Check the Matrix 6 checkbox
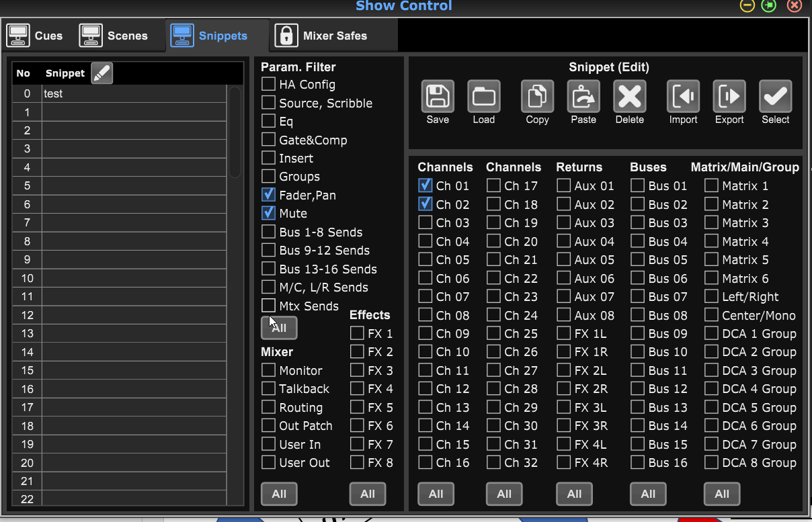 pyautogui.click(x=711, y=278)
